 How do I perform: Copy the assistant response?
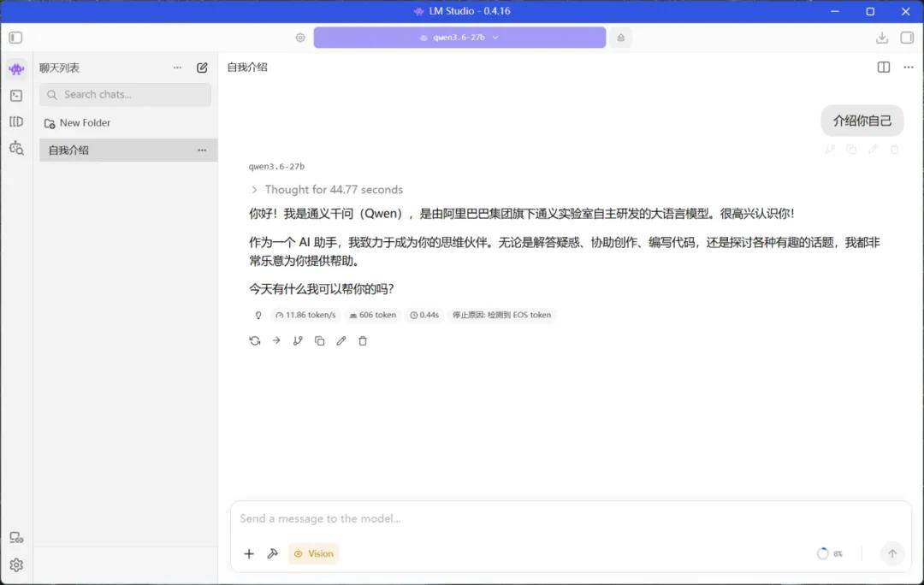(319, 340)
